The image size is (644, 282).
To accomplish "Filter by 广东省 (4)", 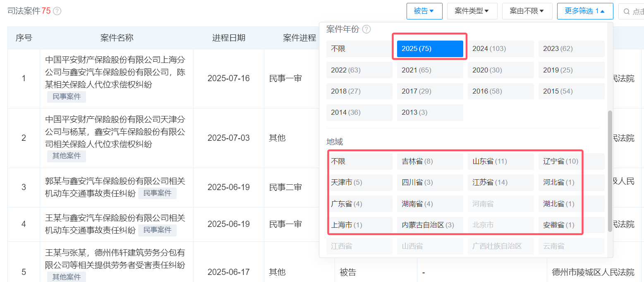I will [x=359, y=204].
